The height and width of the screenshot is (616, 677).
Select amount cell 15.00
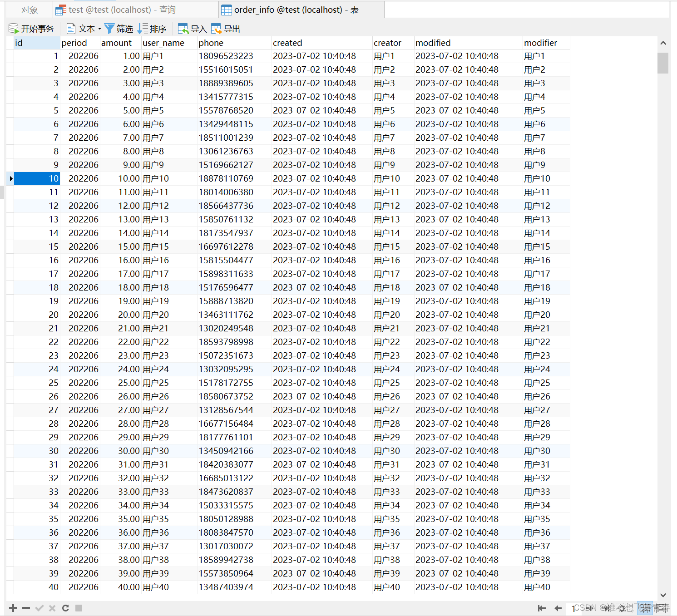point(120,247)
